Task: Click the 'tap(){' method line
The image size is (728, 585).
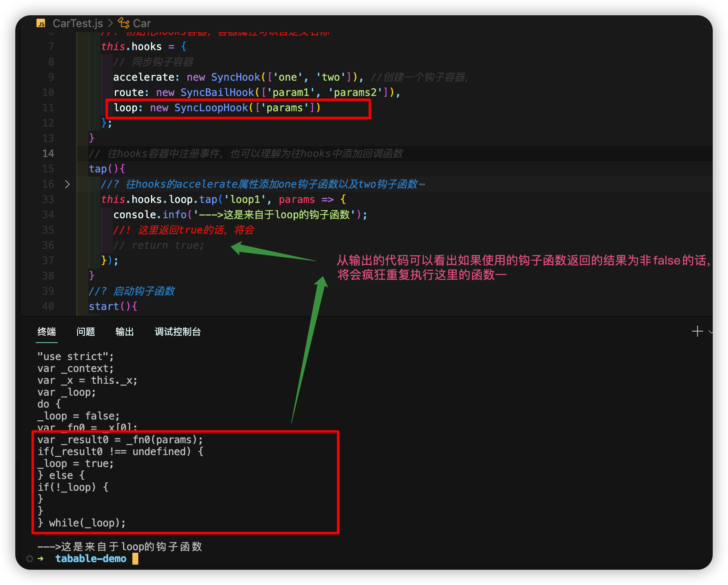Action: pos(107,169)
